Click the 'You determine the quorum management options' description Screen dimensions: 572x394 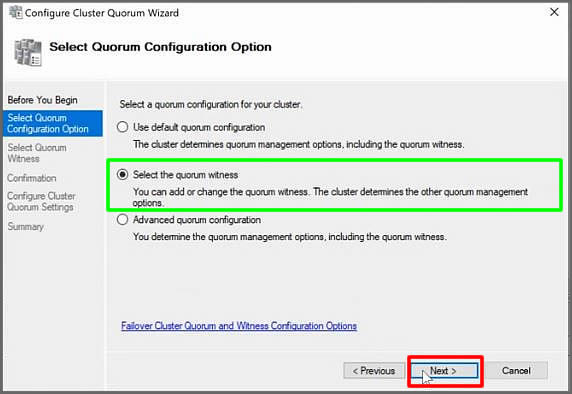pos(290,237)
